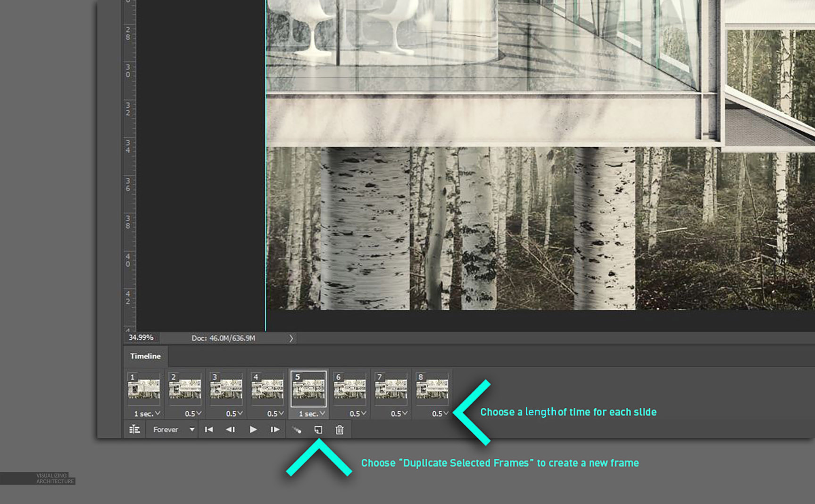Select frame 4 thumbnail in timeline
The width and height of the screenshot is (815, 504).
pos(267,389)
